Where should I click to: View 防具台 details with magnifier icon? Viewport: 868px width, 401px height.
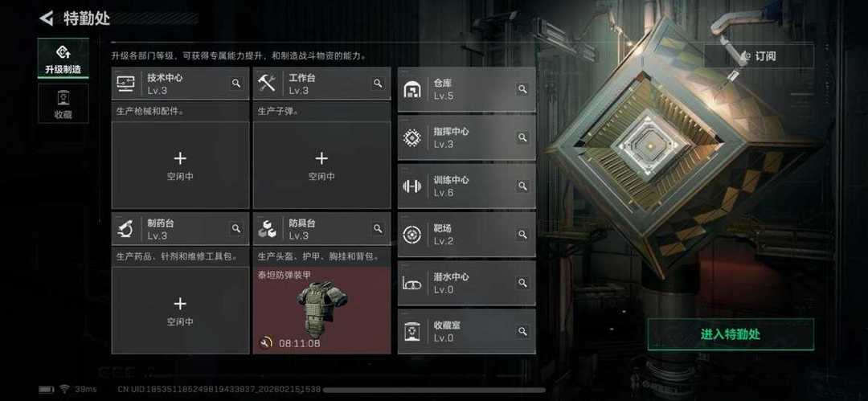[x=378, y=228]
